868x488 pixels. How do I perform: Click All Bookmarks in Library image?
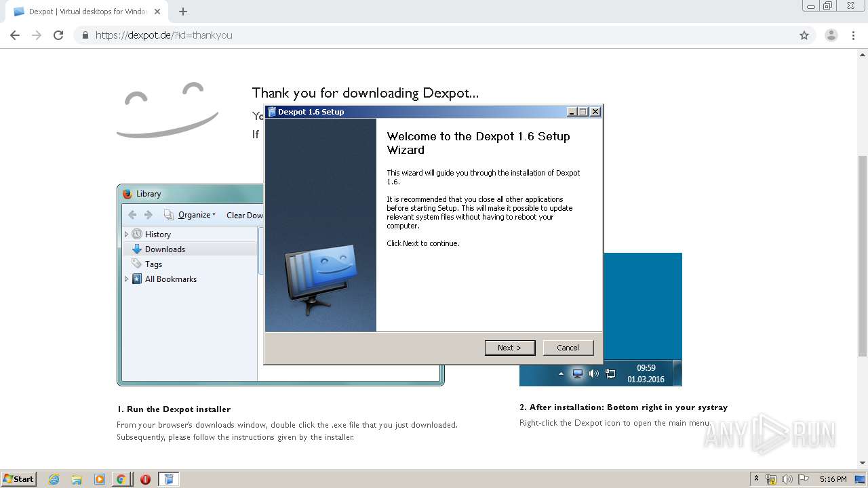coord(170,279)
